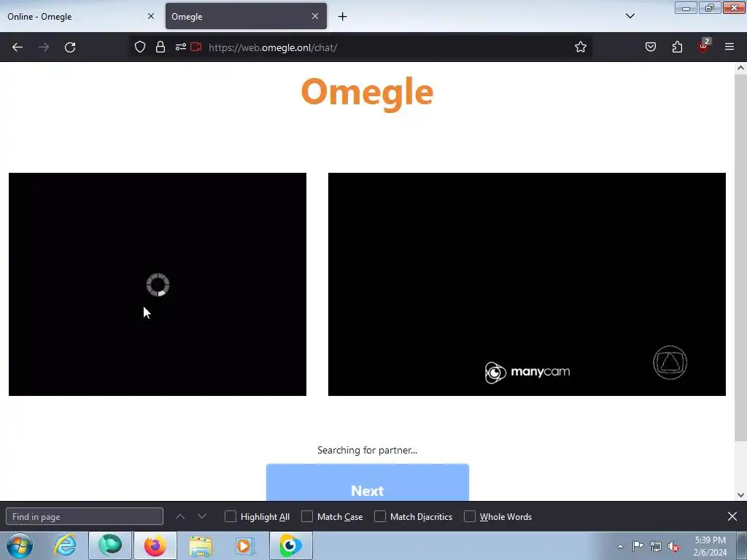List all tabs dropdown arrow
Screen dimensions: 747x560
pyautogui.click(x=630, y=16)
